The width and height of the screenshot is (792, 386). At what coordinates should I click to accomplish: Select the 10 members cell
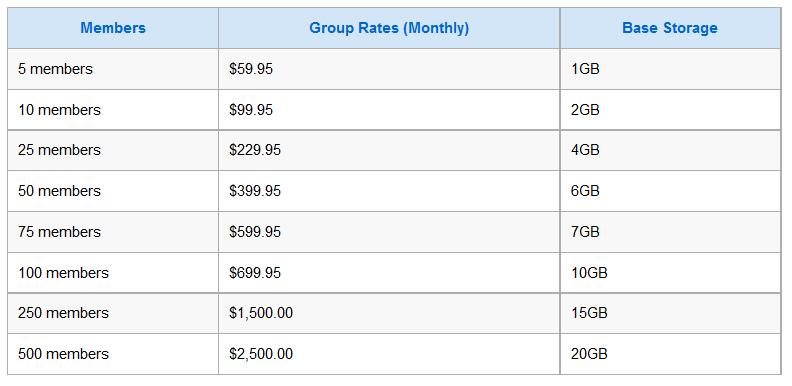tap(113, 110)
